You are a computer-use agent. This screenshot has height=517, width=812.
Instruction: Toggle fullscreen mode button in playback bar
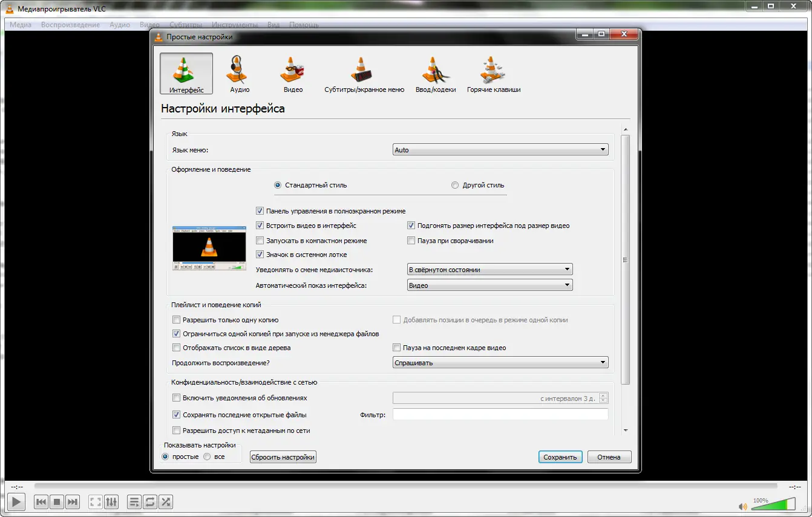(94, 501)
